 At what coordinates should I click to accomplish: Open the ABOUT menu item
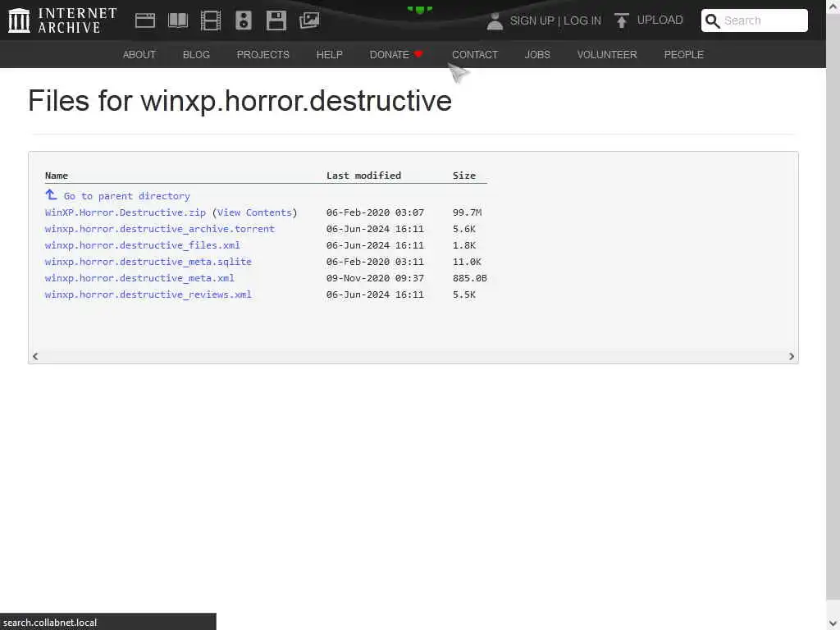click(x=139, y=55)
